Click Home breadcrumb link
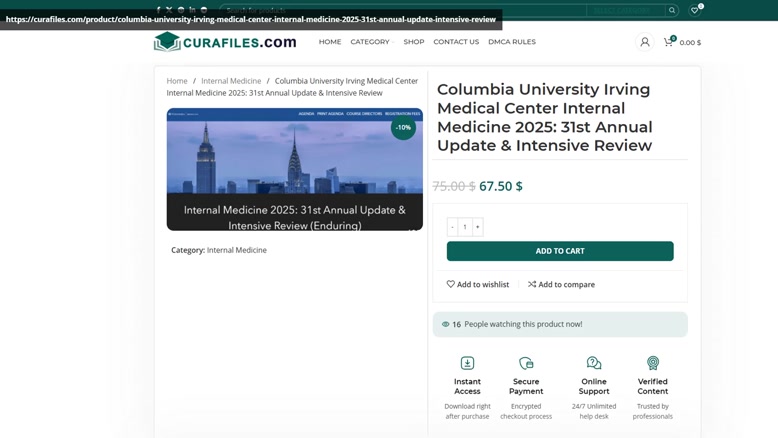The width and height of the screenshot is (778, 438). pyautogui.click(x=177, y=81)
